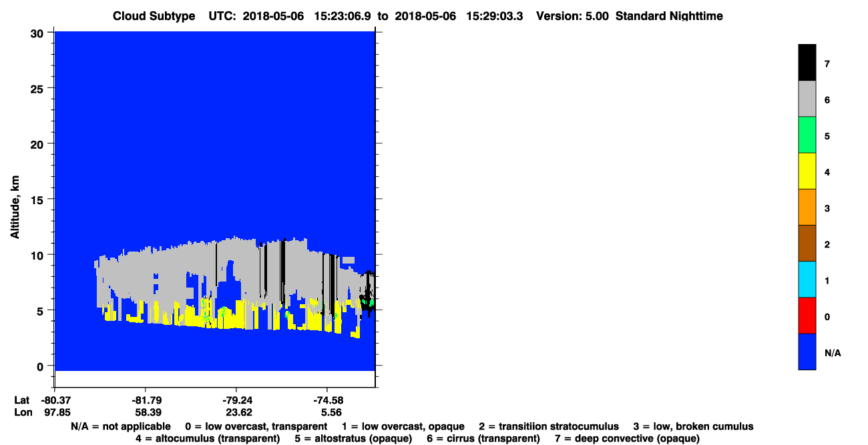This screenshot has height=445, width=868.
Task: Click the latitude value -79.24
Action: (236, 400)
